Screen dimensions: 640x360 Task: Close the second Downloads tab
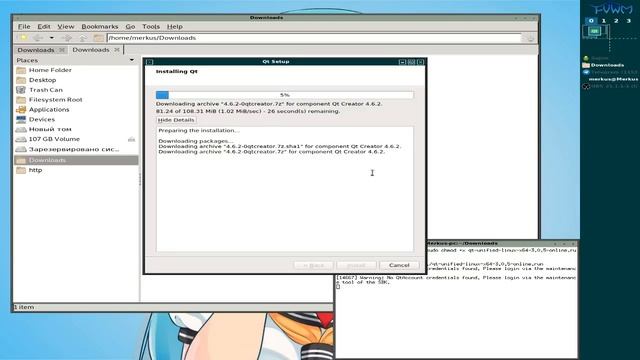click(117, 50)
